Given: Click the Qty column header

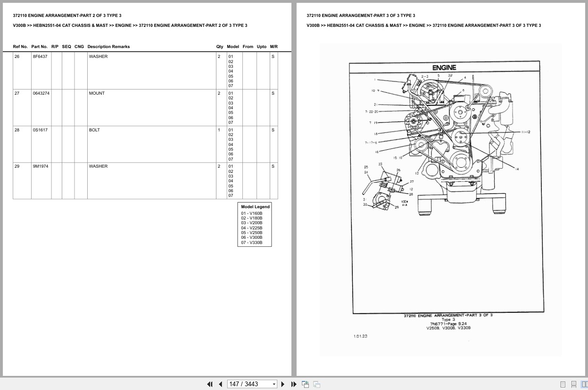Looking at the screenshot, I should (220, 47).
